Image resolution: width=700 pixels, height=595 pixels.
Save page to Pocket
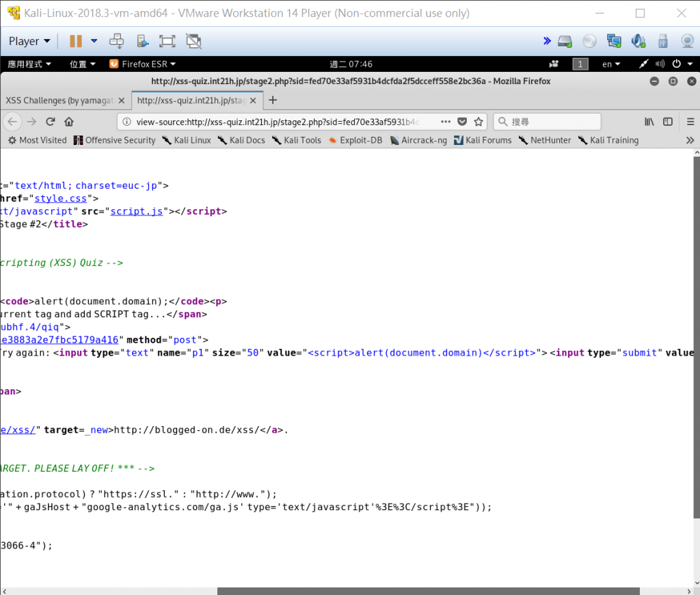462,122
